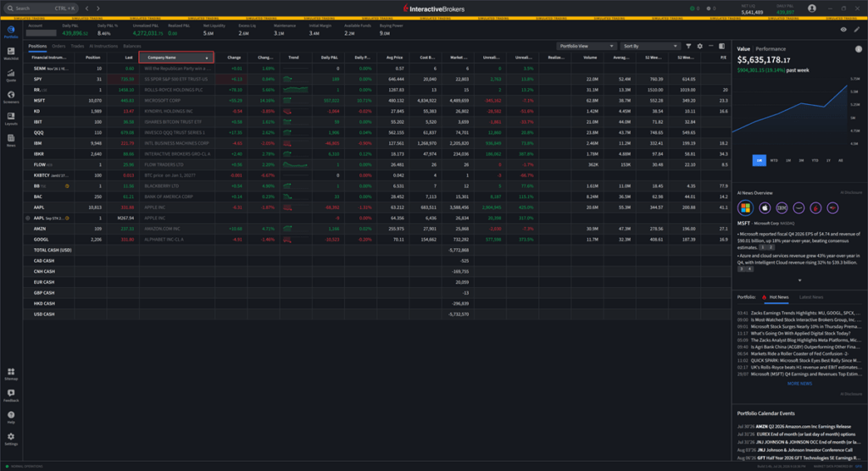Select the MSFT position row

(377, 101)
